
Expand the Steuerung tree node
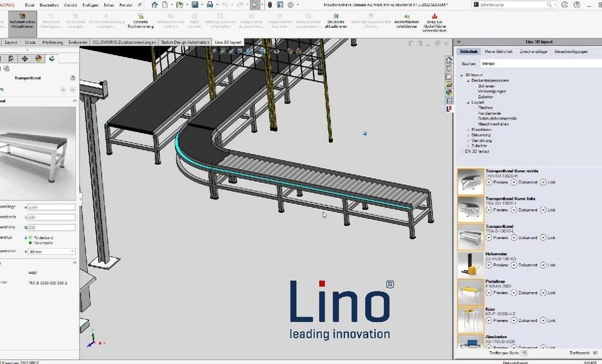[468, 135]
